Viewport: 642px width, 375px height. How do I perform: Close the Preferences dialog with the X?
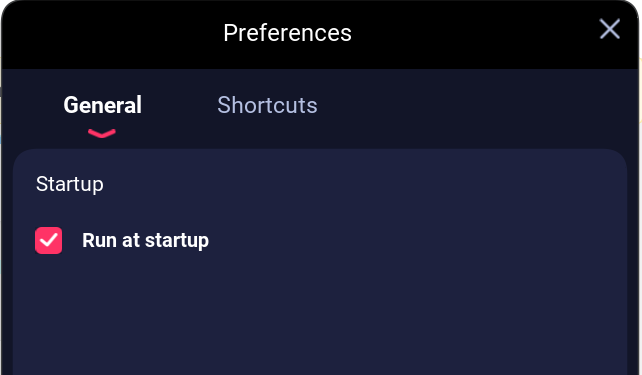pos(610,29)
